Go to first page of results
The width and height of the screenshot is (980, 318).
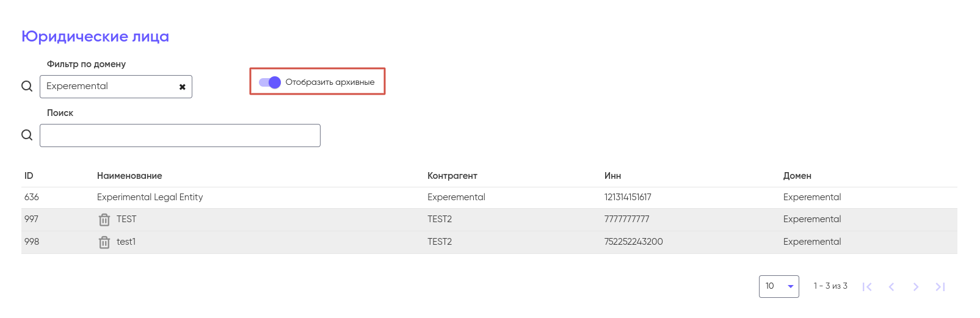pyautogui.click(x=867, y=287)
